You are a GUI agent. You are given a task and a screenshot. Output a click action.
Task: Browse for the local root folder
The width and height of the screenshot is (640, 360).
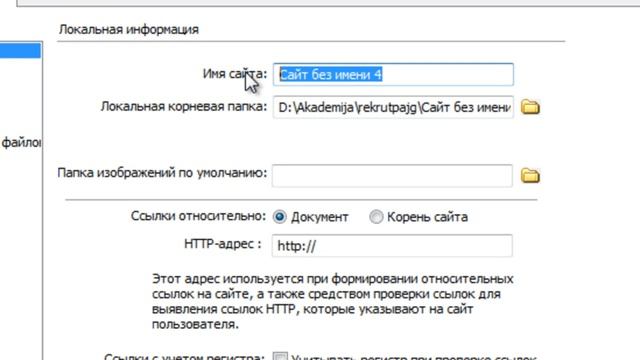coord(530,107)
